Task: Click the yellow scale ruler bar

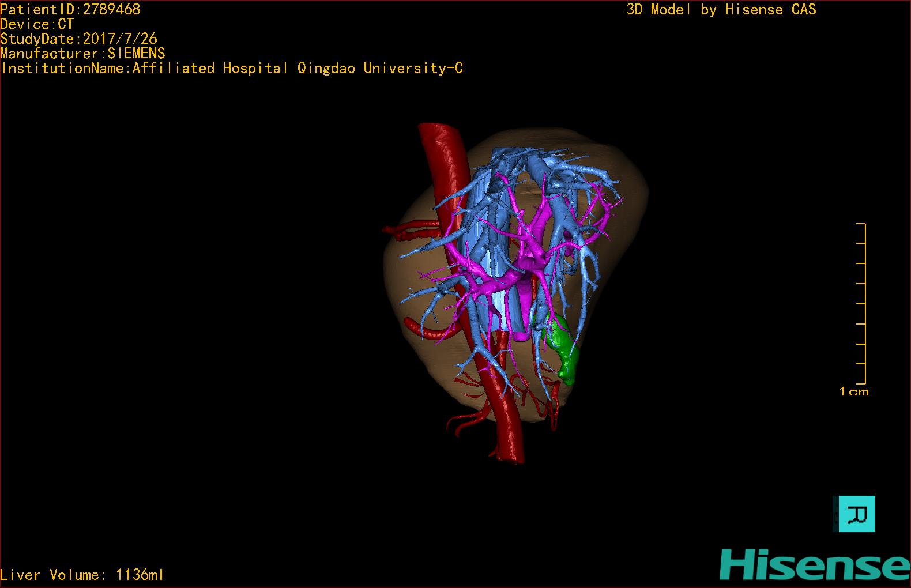Action: click(861, 303)
